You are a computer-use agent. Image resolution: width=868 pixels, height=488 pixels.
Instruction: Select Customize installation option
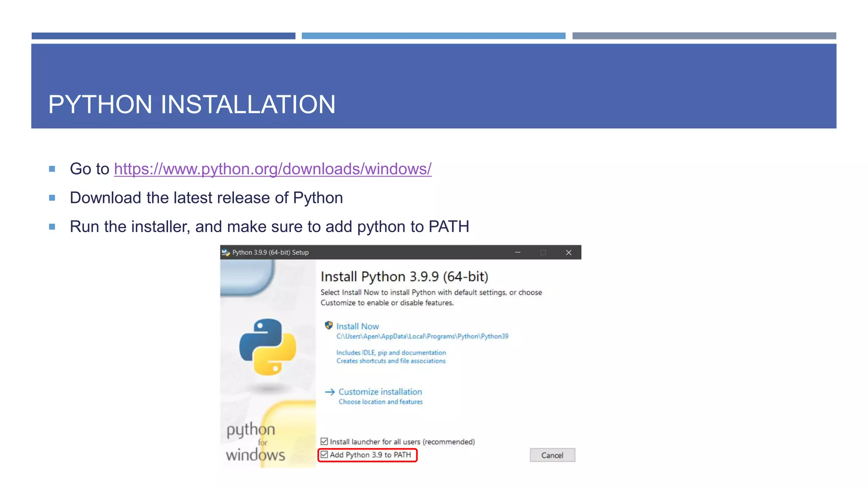pyautogui.click(x=380, y=392)
